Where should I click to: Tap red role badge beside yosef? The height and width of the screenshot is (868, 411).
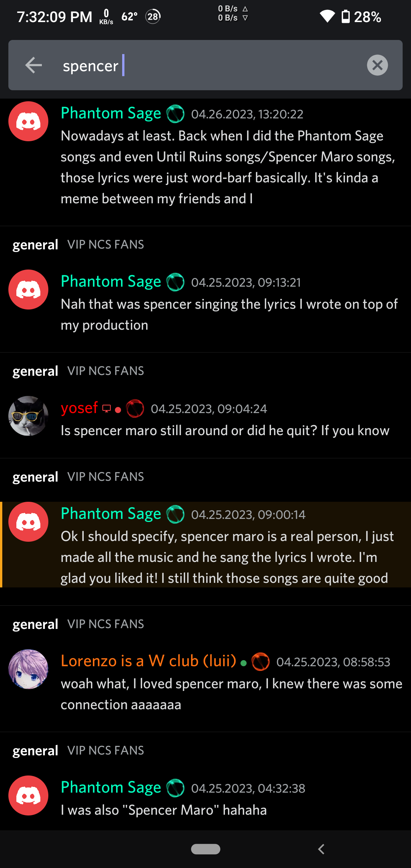click(x=135, y=408)
